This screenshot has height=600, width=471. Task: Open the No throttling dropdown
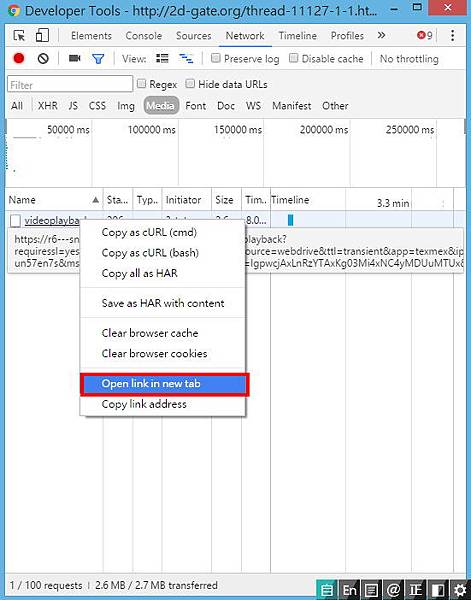[x=409, y=59]
